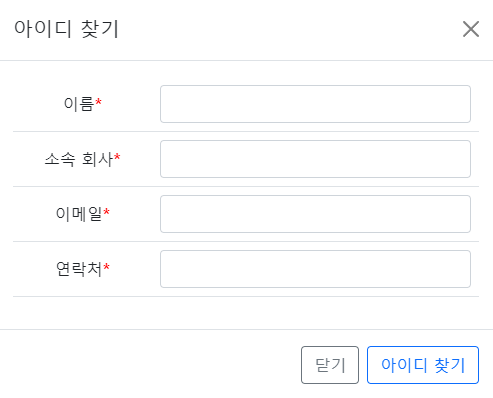Viewport: 493px width, 398px height.
Task: Focus the 소속 회사 text box
Action: coord(315,159)
